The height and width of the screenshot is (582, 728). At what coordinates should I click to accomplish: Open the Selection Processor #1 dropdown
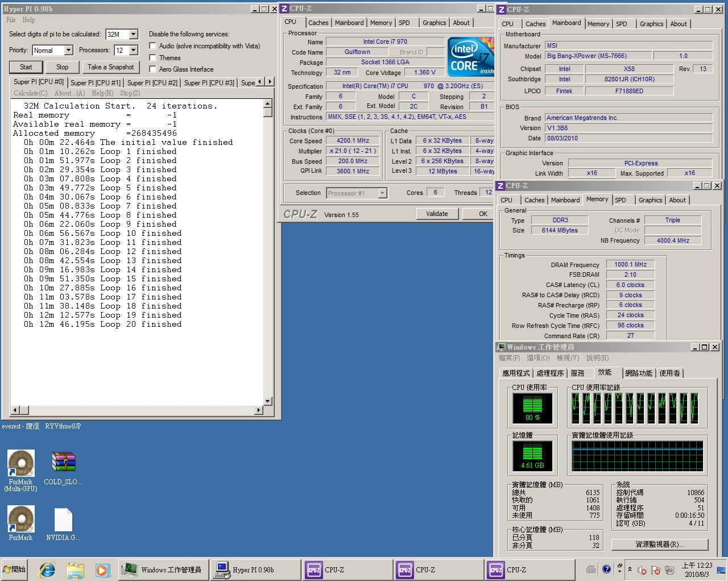382,193
